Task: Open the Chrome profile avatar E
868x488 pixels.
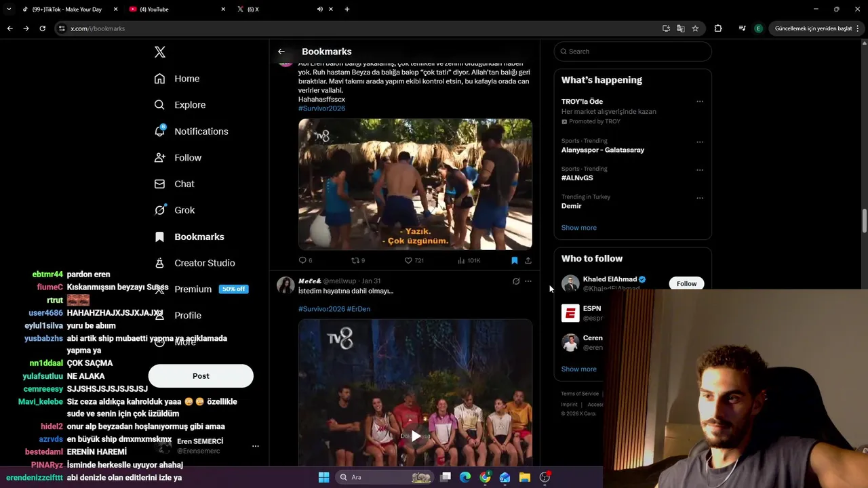Action: point(758,28)
